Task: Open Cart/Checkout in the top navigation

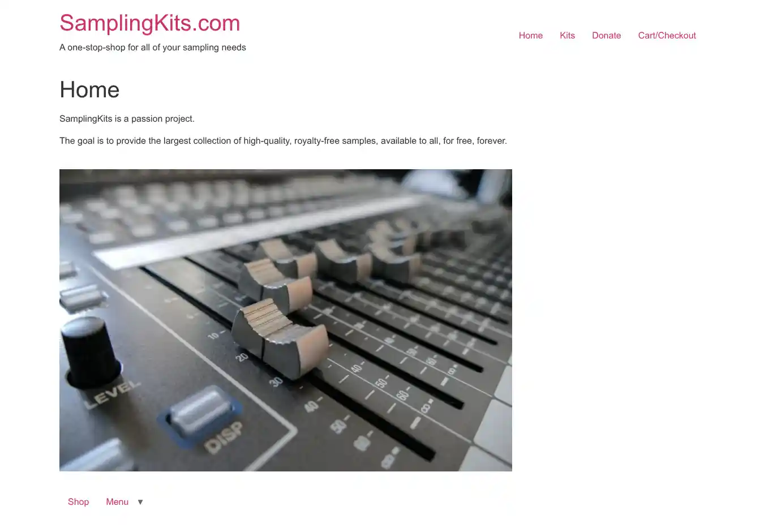Action: 667,35
